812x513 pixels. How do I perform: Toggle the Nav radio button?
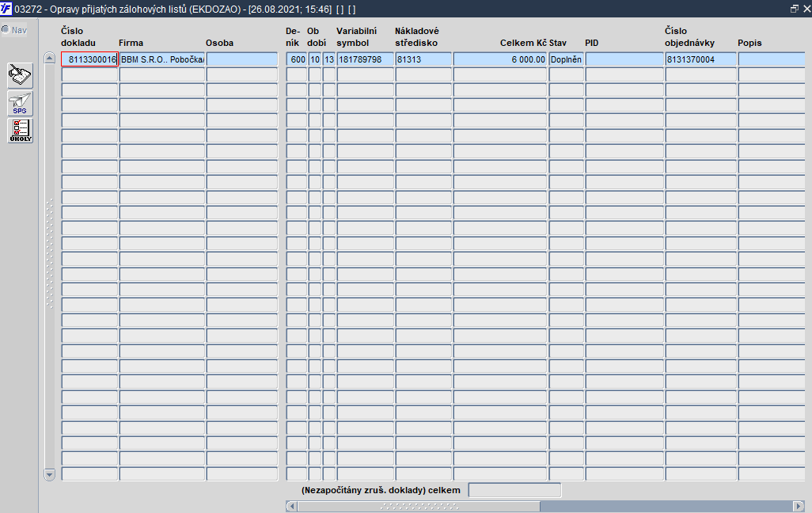tap(6, 29)
